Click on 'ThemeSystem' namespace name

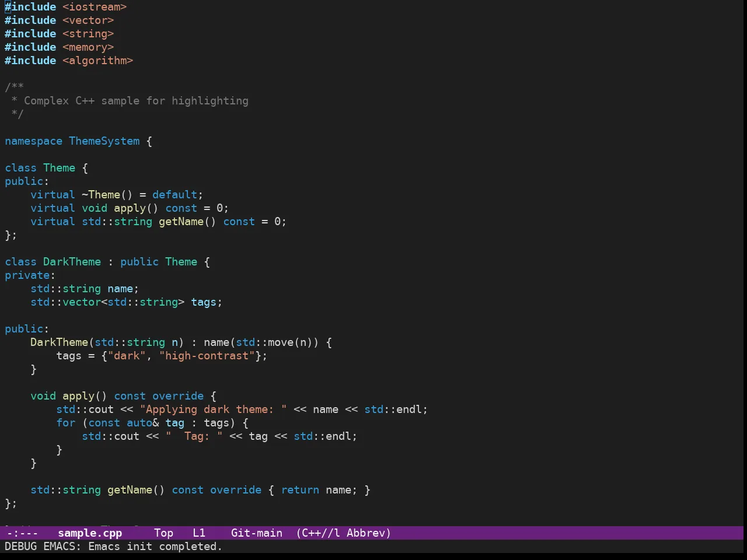click(x=104, y=141)
